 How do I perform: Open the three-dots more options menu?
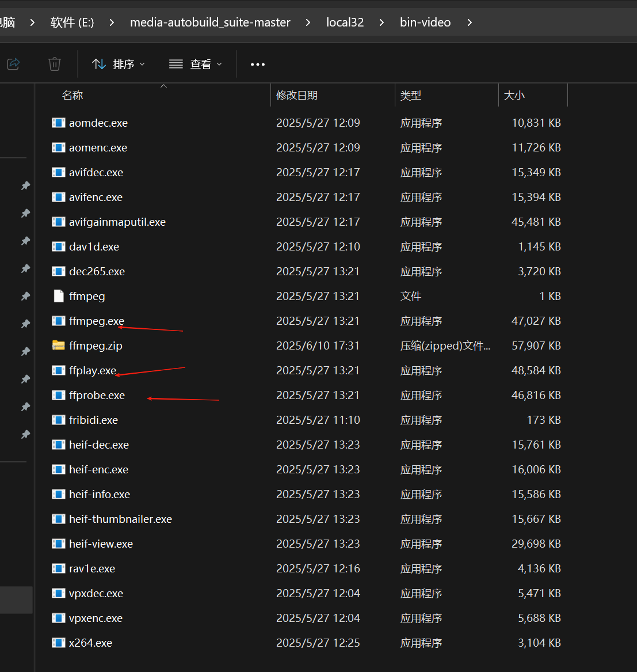click(x=257, y=64)
